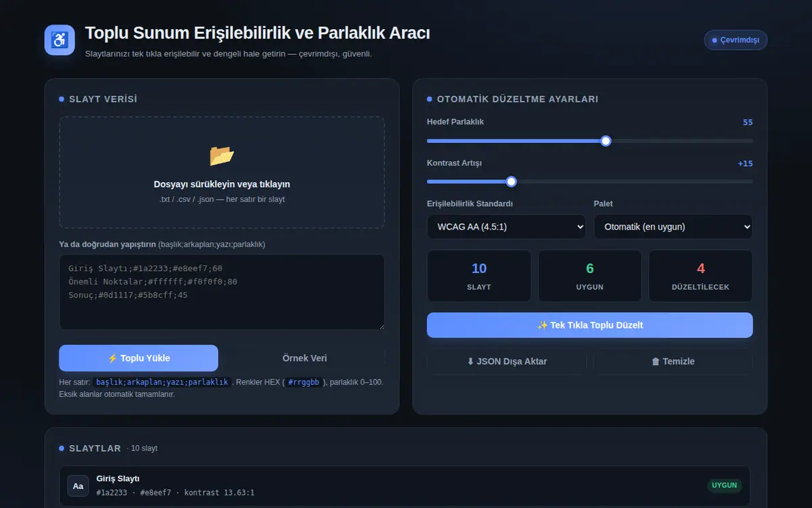
Task: Click the Çevrimdışı status badge
Action: click(x=736, y=40)
